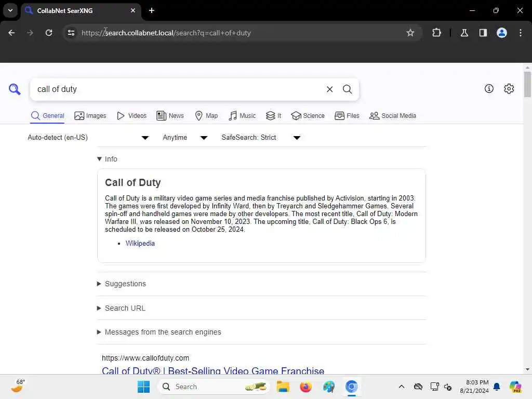
Task: Launch Firefox from the taskbar
Action: tap(305, 387)
